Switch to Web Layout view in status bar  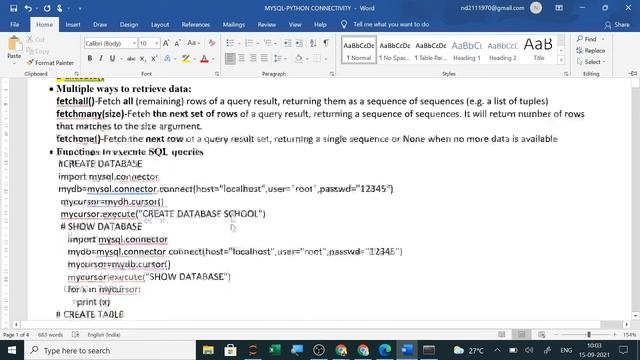(x=542, y=335)
